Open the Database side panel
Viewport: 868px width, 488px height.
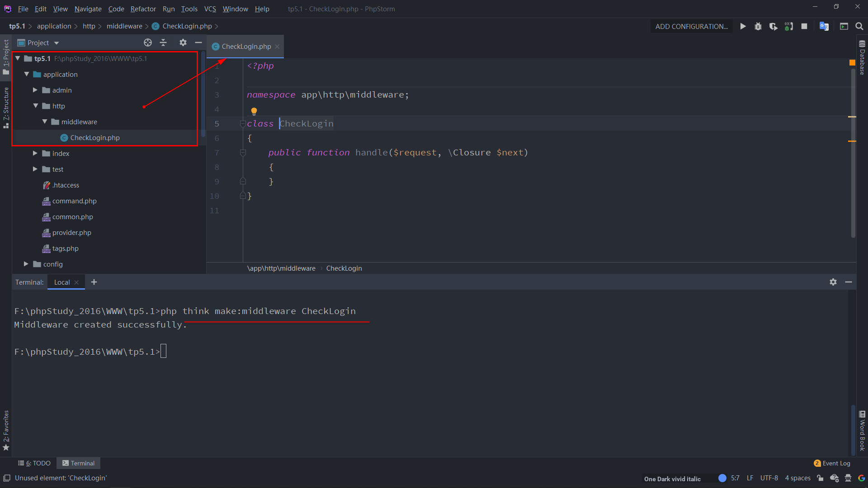[x=862, y=57]
